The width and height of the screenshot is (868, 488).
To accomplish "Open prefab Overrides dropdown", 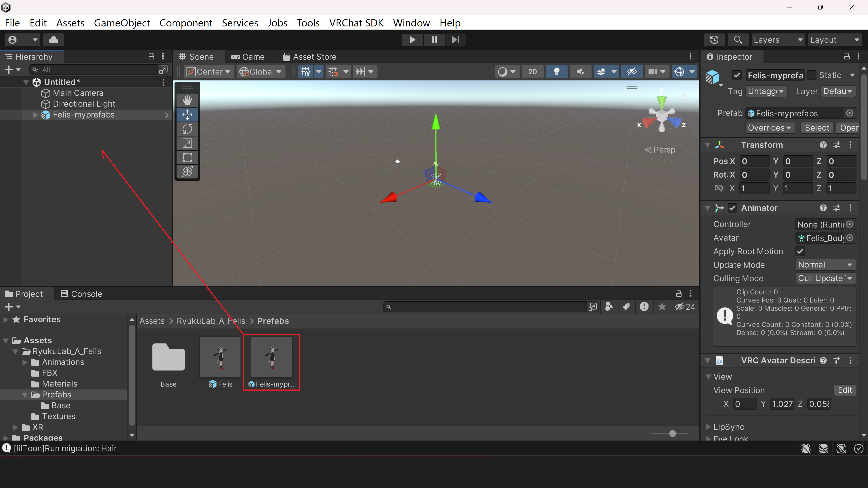I will tap(770, 128).
